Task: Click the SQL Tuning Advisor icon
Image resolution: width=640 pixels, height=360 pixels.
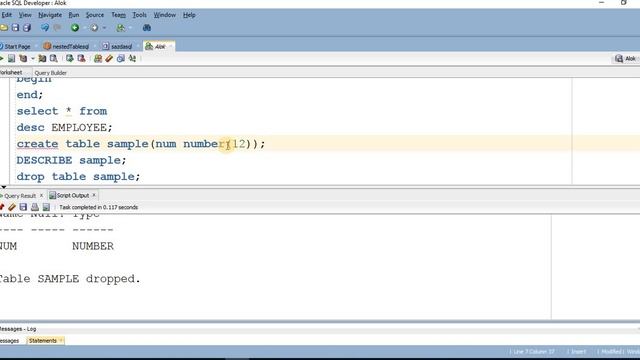Action: 53,59
